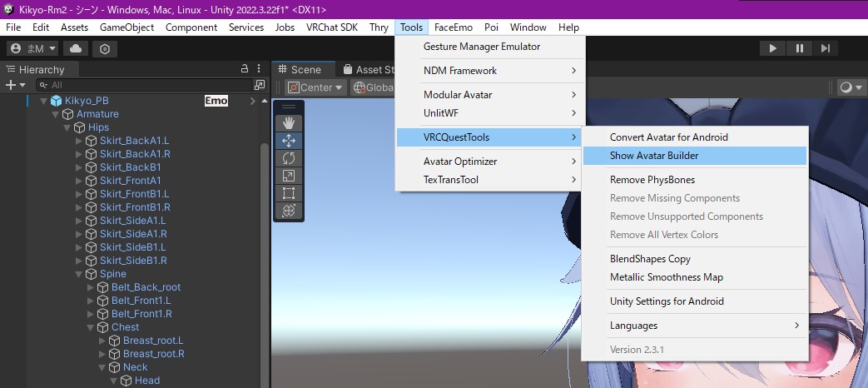Switch to the Asset Store tab
Viewport: 868px width, 388px height.
(368, 69)
